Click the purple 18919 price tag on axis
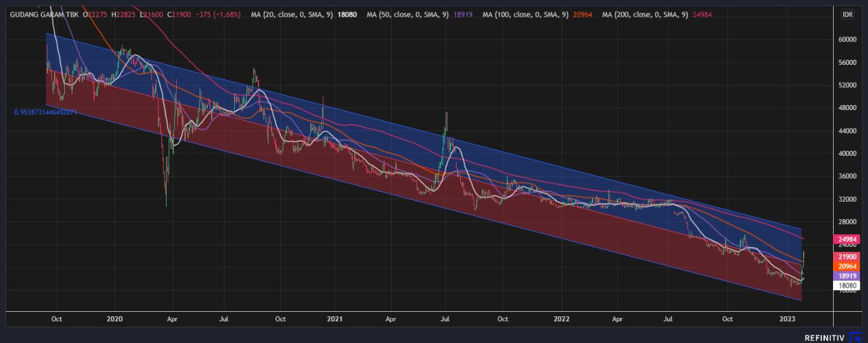This screenshot has height=343, width=868. [x=848, y=276]
